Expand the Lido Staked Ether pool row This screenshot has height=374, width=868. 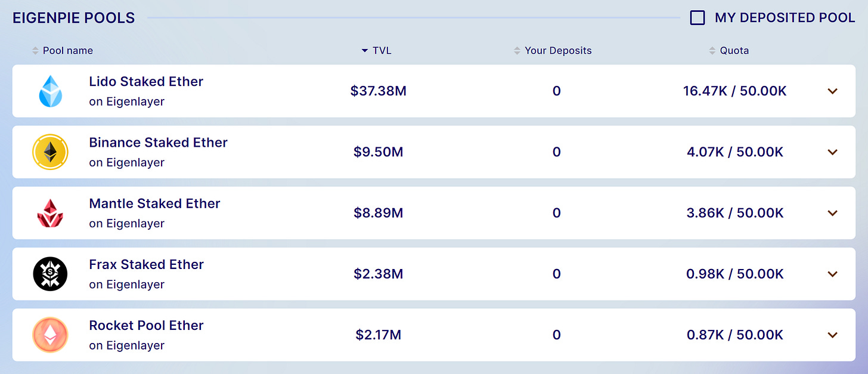pos(833,91)
